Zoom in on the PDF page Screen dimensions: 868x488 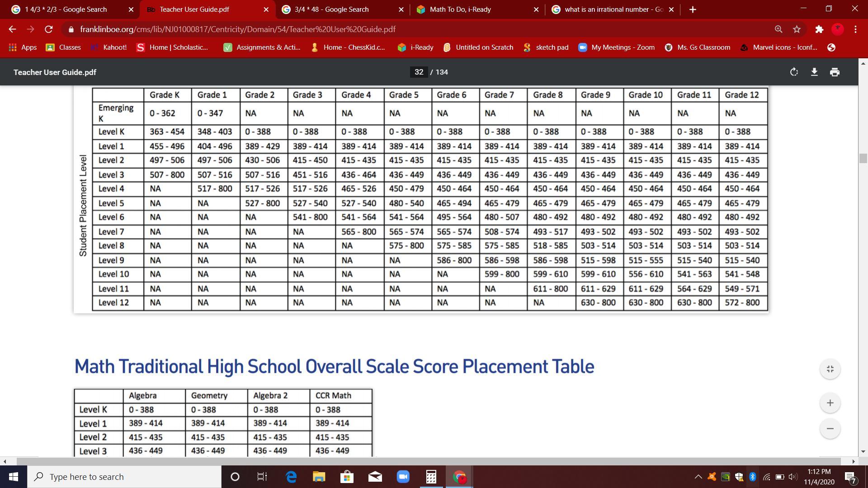click(x=830, y=403)
